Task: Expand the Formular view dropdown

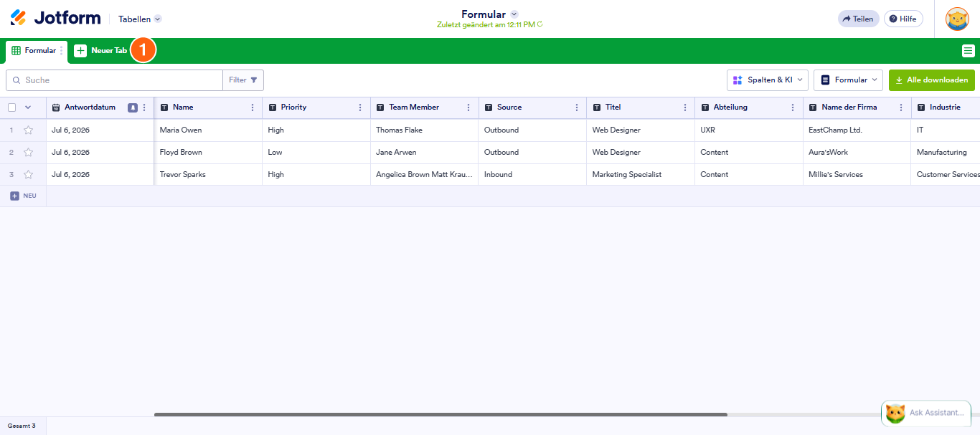Action: click(x=848, y=80)
